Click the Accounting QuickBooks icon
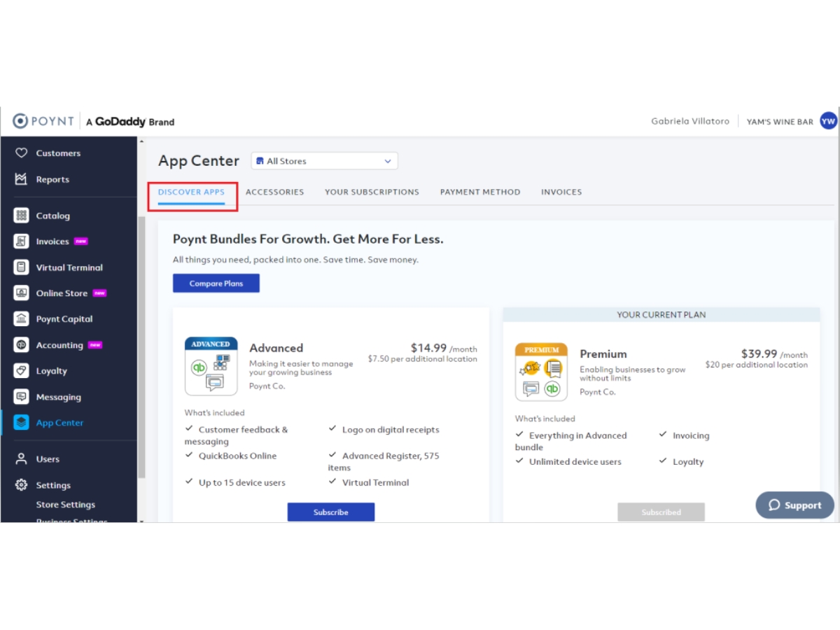Screen dimensions: 840x630 pyautogui.click(x=21, y=345)
